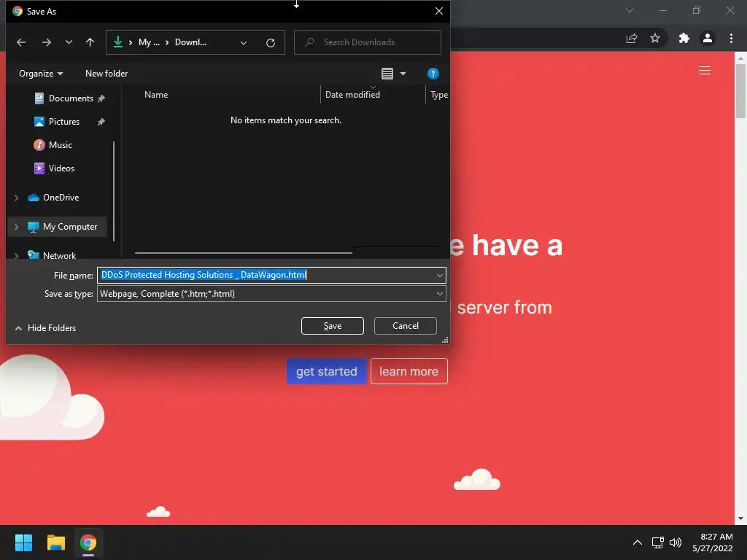Click the Downloads breadcrumb segment
Viewport: 747px width, 560px height.
point(190,42)
